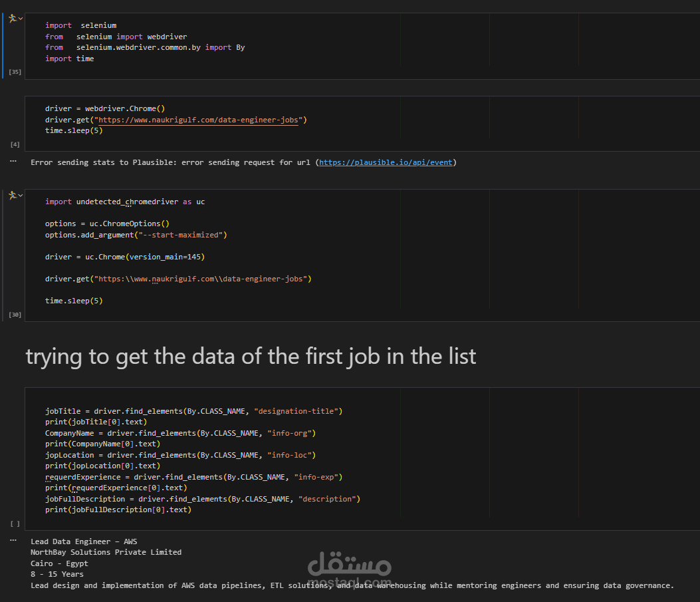Expand run options arrow beside undetected_chromedriver cell

click(21, 195)
